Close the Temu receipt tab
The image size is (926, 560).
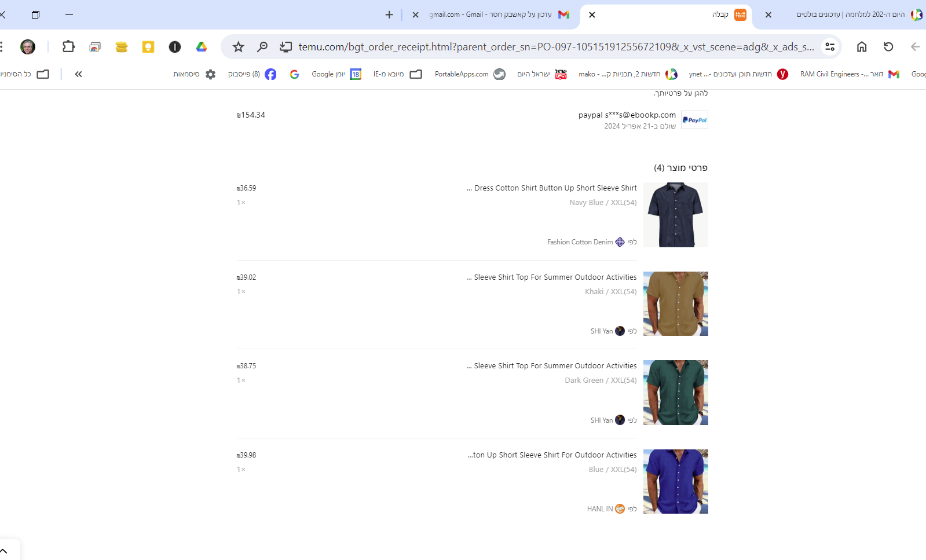tap(592, 15)
